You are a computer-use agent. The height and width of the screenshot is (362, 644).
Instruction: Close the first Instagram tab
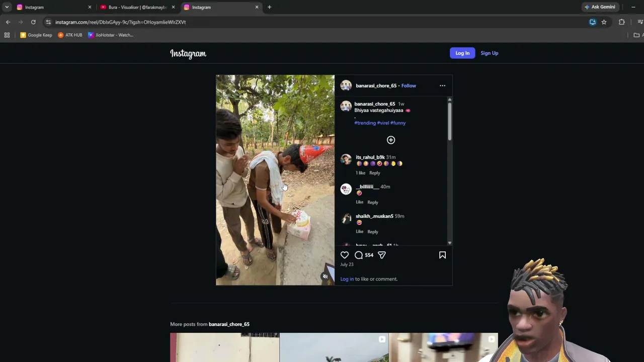(90, 7)
